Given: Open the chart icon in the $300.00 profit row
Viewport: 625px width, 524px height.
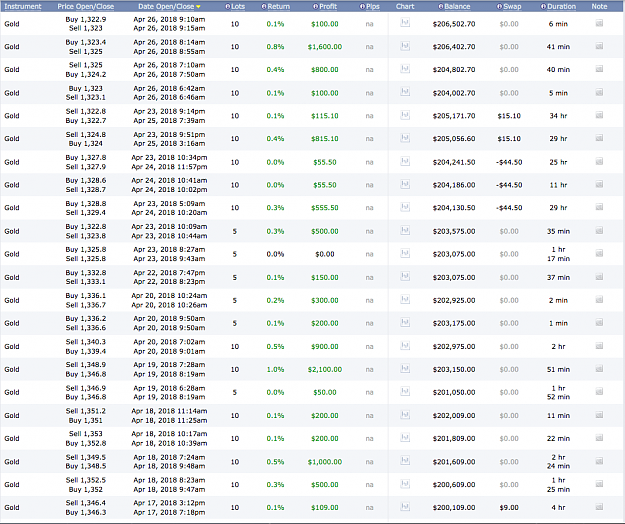Looking at the screenshot, I should 405,300.
